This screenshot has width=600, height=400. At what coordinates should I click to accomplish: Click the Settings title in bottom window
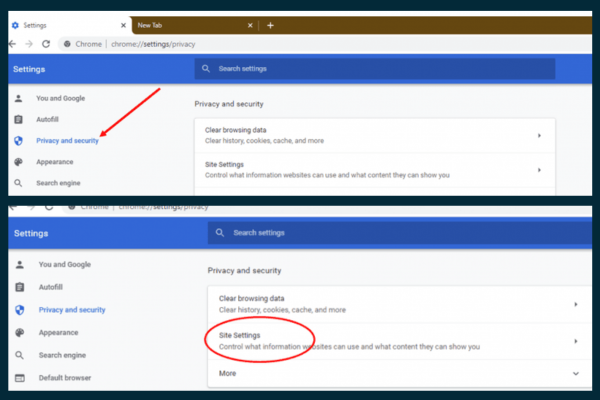[x=31, y=233]
